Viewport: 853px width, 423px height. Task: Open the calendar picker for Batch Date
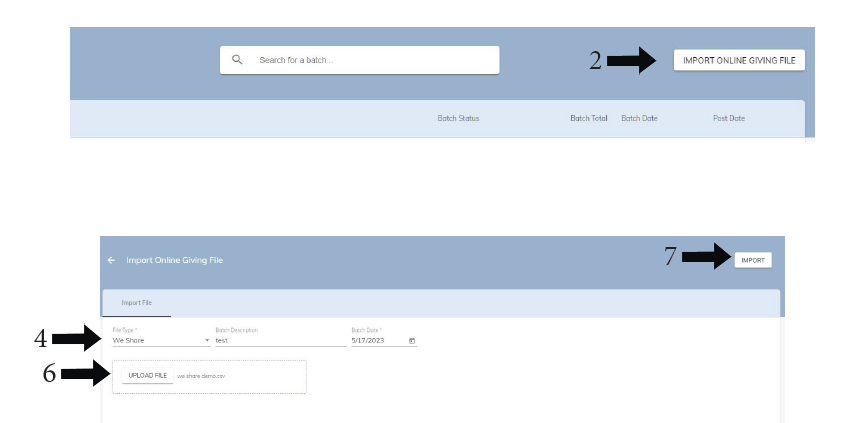412,341
